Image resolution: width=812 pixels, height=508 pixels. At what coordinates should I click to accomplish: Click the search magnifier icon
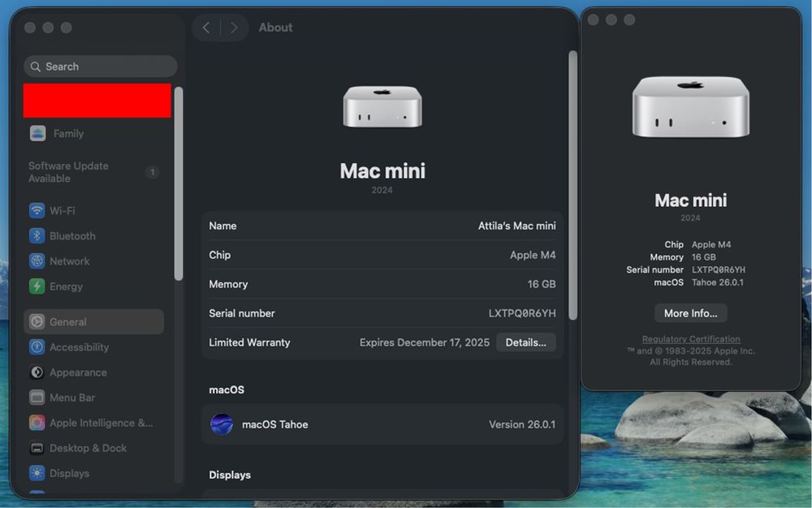(x=35, y=67)
